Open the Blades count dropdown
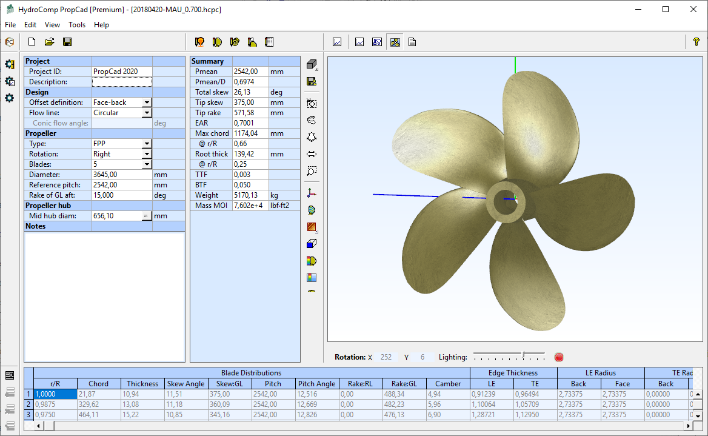This screenshot has height=436, width=708. coord(146,164)
